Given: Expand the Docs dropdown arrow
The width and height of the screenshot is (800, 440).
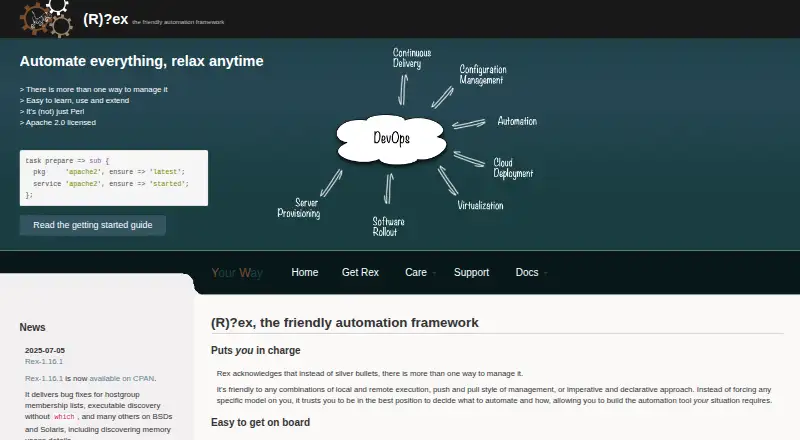Looking at the screenshot, I should (x=545, y=274).
